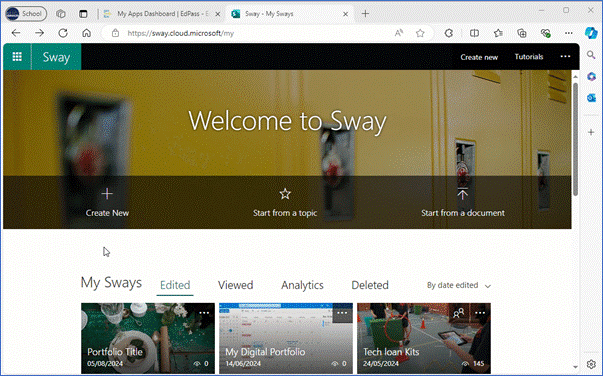The image size is (603, 376).
Task: Click the page vertical scrollbar
Action: (x=575, y=139)
